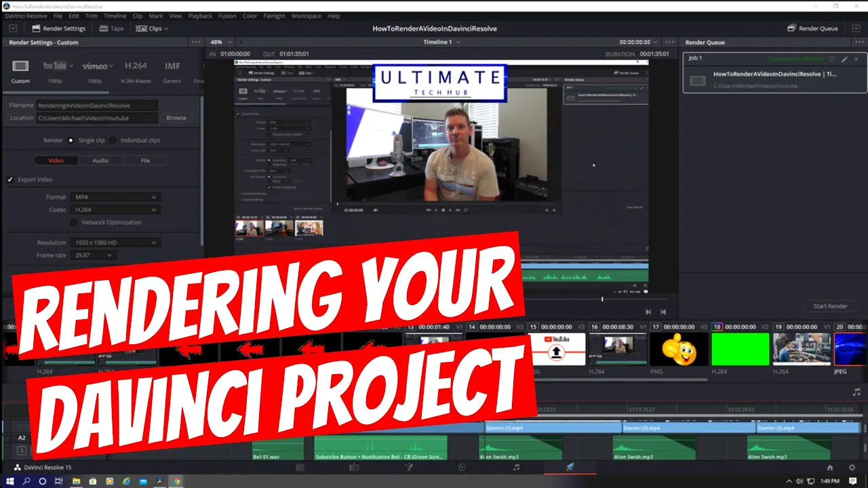Expand the Clips filter dropdown
The height and width of the screenshot is (488, 868).
pyautogui.click(x=152, y=28)
